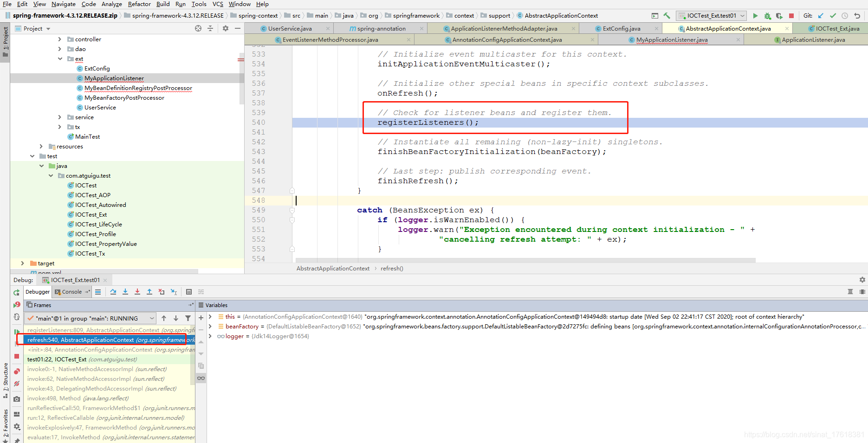
Task: Open the Project view mode dropdown
Action: tap(32, 28)
